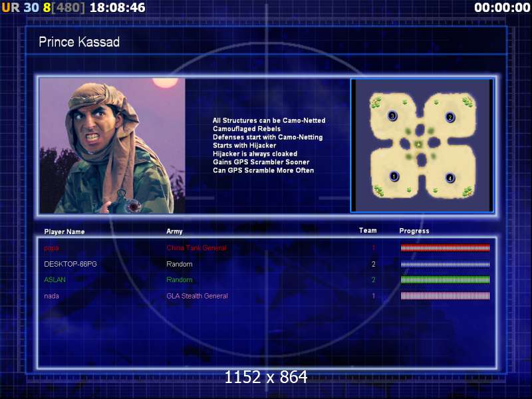Screen dimensions: 532x399
Task: Click team number in nada's row
Action: click(374, 296)
